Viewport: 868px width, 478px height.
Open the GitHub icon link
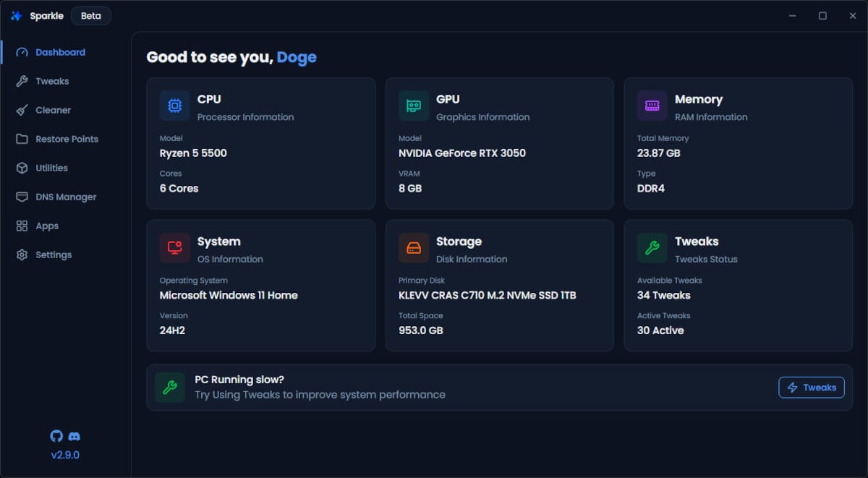pyautogui.click(x=56, y=436)
